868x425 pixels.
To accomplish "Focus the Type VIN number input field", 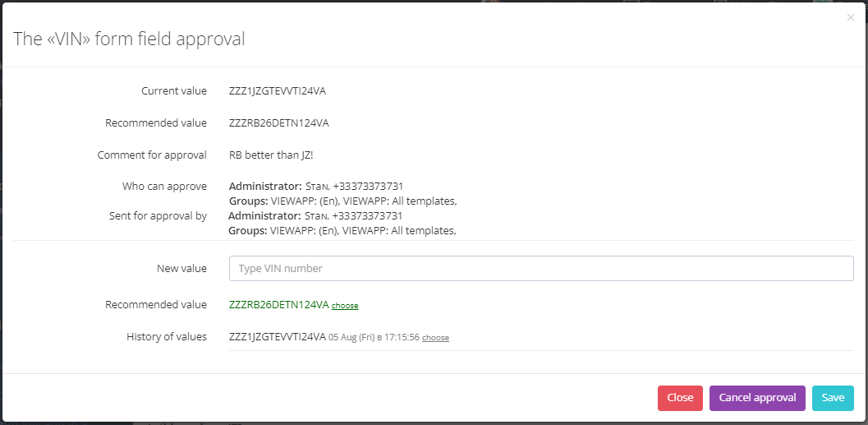I will (541, 268).
